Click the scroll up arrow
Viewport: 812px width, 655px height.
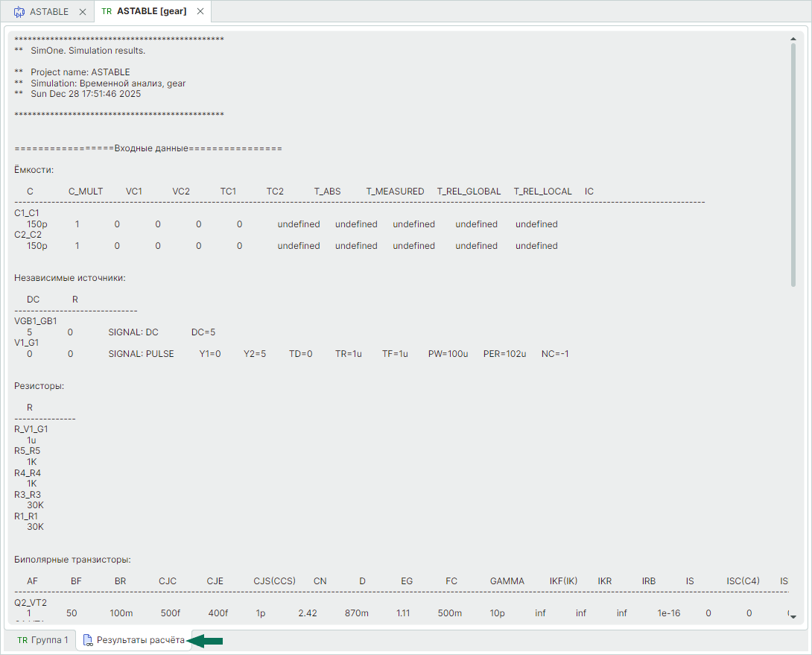(793, 39)
